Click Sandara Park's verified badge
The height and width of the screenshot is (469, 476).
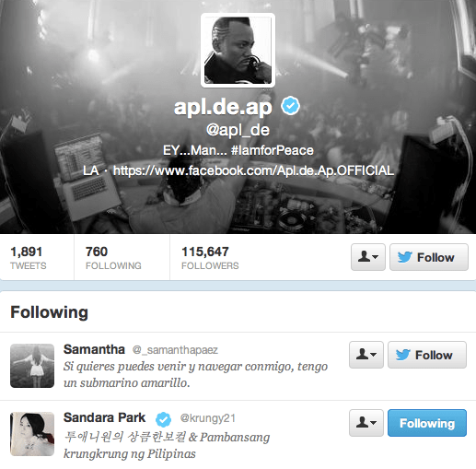tap(163, 419)
